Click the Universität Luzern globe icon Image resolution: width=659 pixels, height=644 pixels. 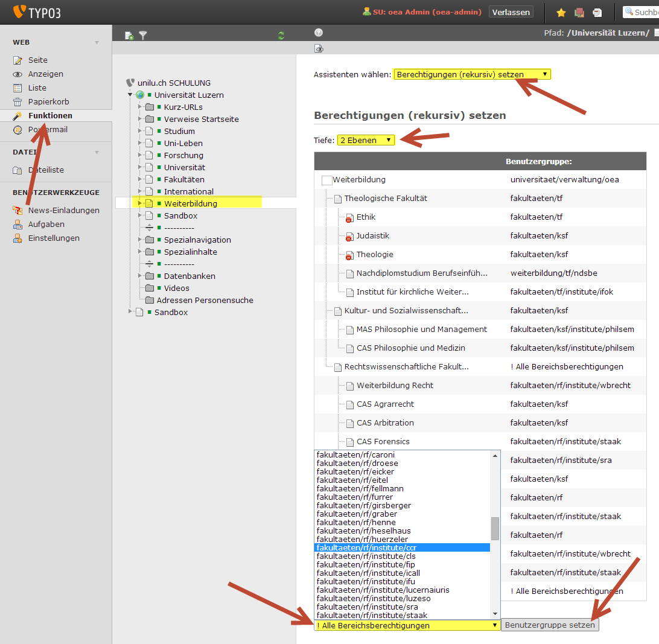pos(140,95)
